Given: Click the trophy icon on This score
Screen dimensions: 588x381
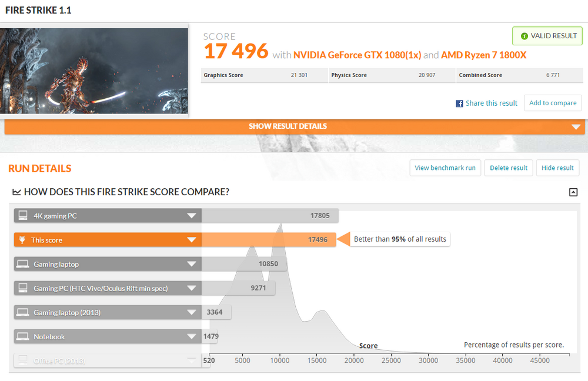Looking at the screenshot, I should tap(22, 240).
